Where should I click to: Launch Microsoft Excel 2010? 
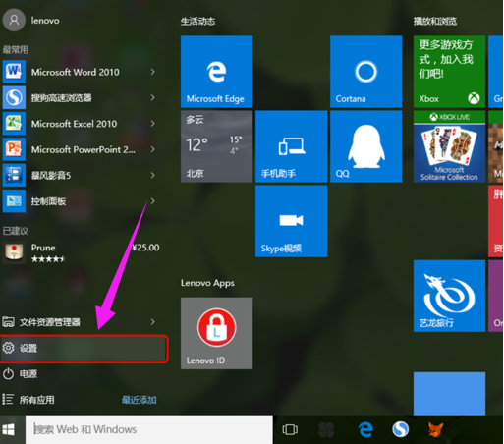click(x=81, y=124)
